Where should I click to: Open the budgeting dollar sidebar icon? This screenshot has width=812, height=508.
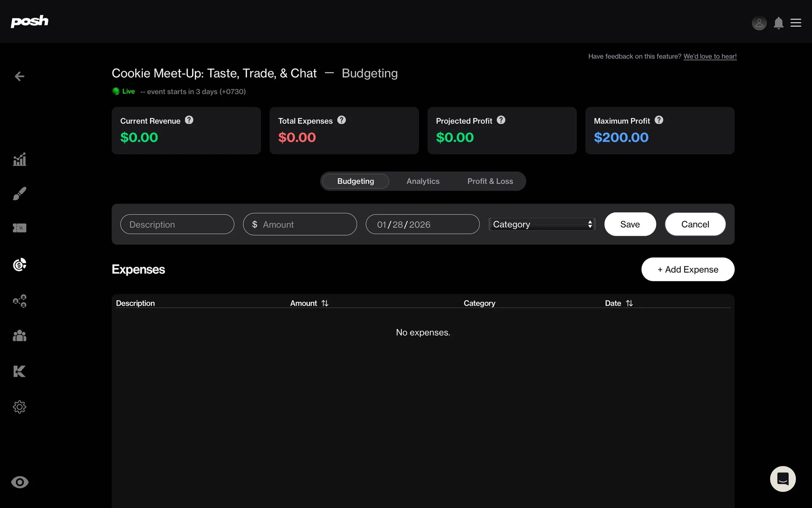19,265
